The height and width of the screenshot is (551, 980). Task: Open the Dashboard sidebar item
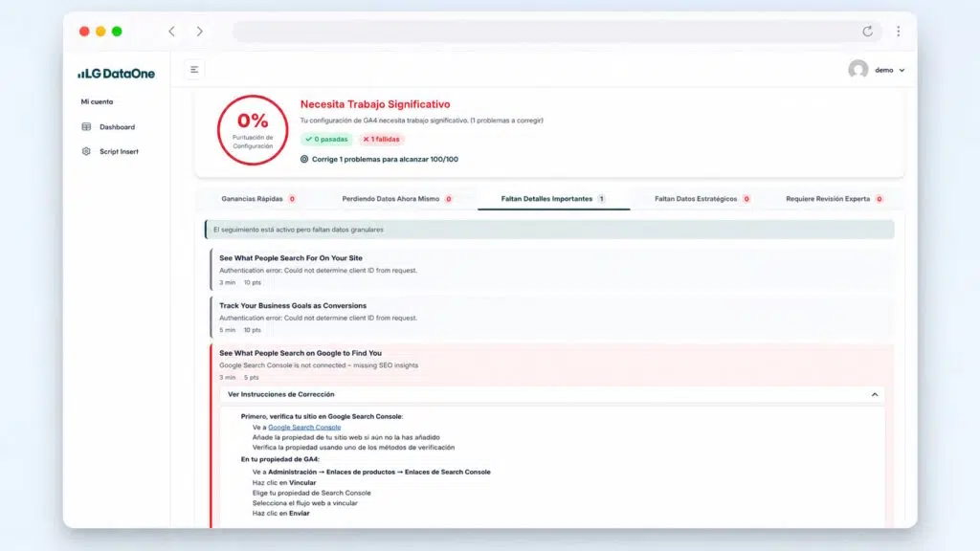[108, 127]
